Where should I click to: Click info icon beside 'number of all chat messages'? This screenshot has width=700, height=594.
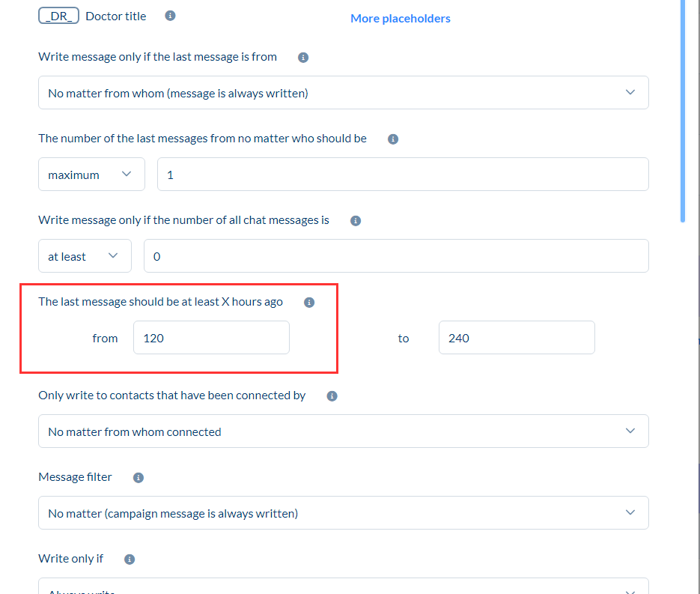(x=356, y=221)
